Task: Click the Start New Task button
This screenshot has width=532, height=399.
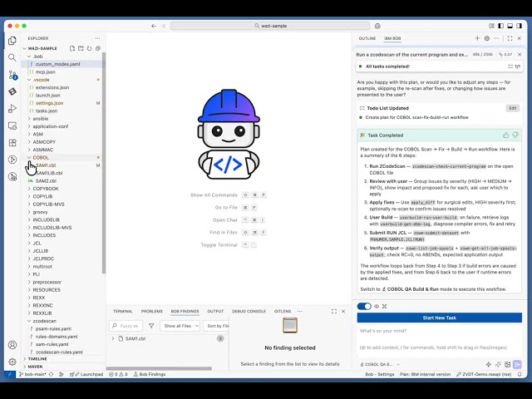Action: (x=440, y=318)
